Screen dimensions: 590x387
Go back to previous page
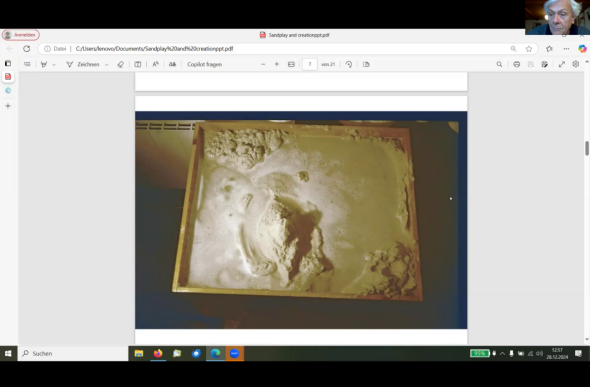[10, 49]
